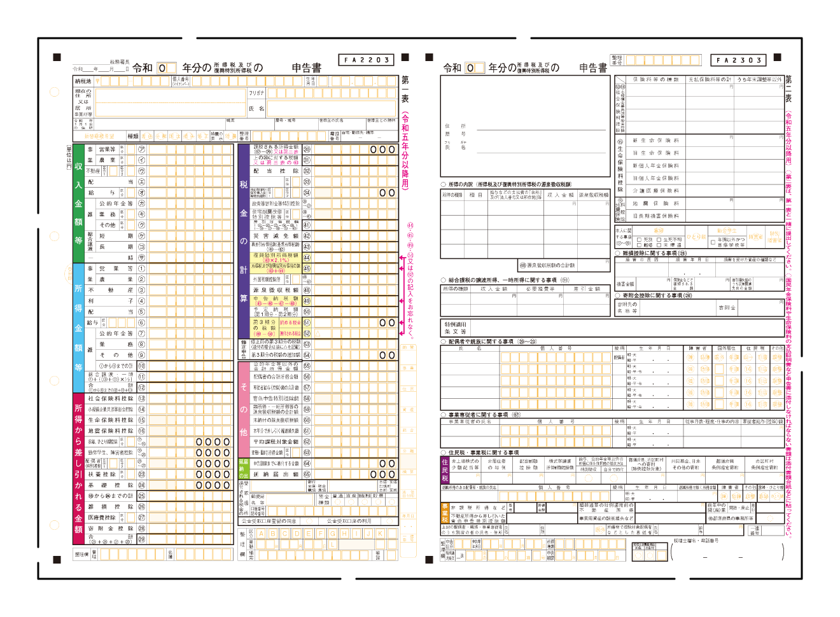The width and height of the screenshot is (840, 617).
Task: Click the 口座番号 記号番号 boxes
Action: pyautogui.click(x=331, y=510)
